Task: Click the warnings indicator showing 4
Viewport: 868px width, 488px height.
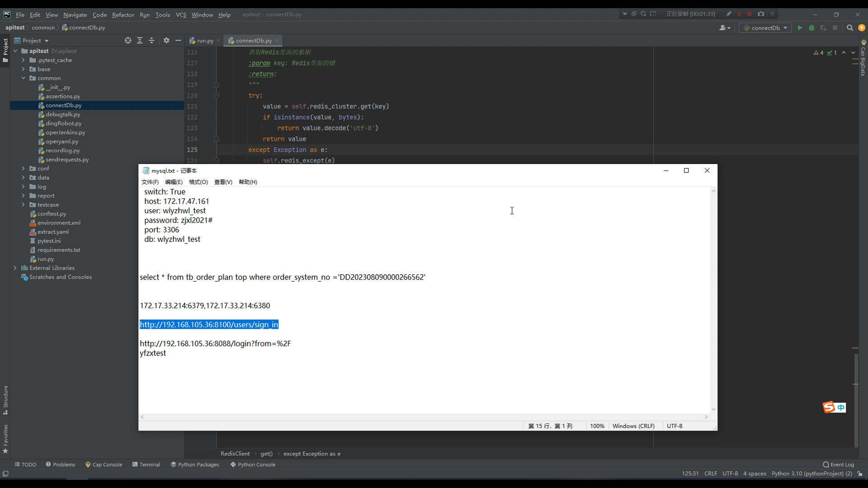Action: point(818,53)
